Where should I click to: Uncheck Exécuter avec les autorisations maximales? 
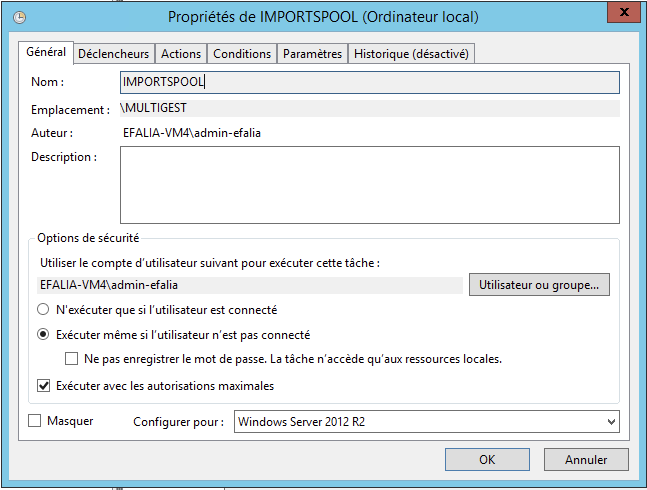(x=44, y=385)
